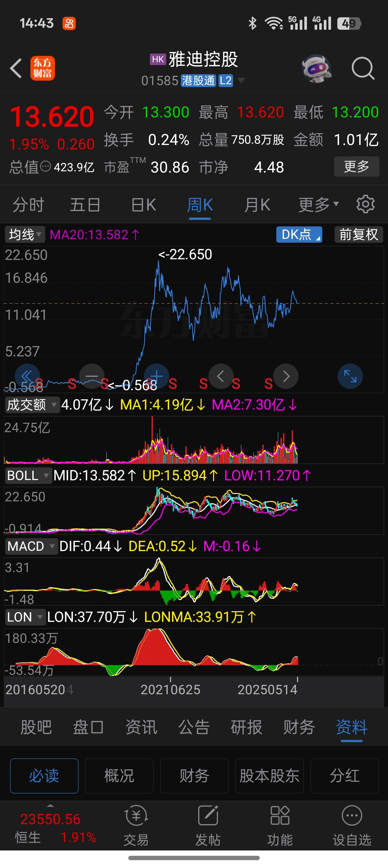
Task: Open the Bluetooth status bar icon
Action: [x=252, y=23]
